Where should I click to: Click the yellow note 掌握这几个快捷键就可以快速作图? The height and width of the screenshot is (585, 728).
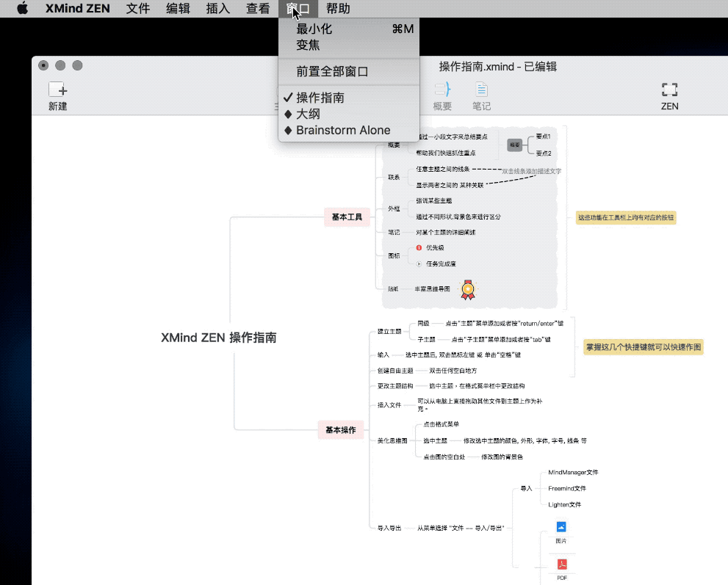pyautogui.click(x=644, y=347)
